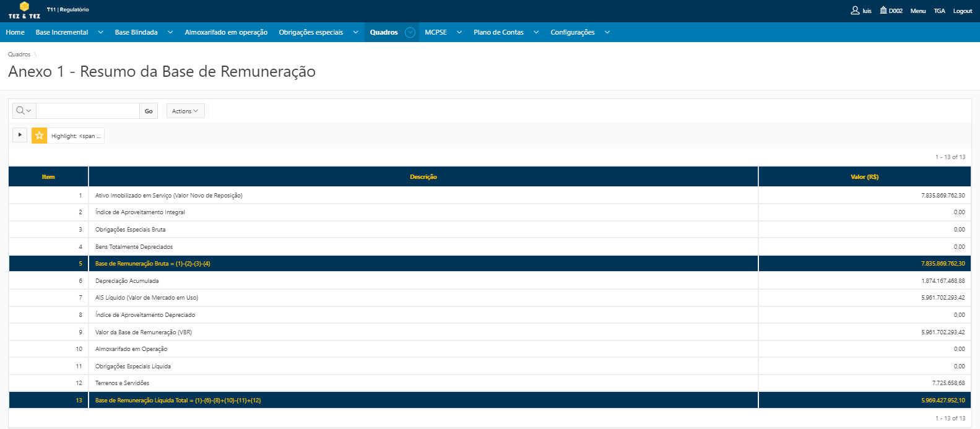This screenshot has width=980, height=429.
Task: Click the Descrição column header
Action: (x=423, y=177)
